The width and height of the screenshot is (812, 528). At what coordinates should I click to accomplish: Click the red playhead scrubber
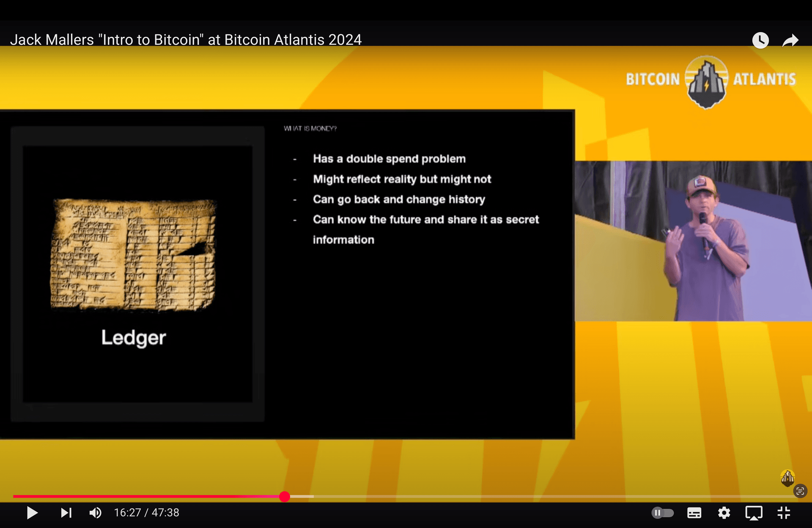tap(285, 497)
